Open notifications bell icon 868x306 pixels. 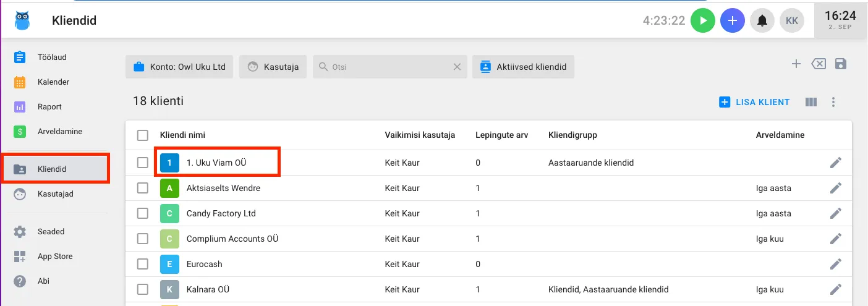(762, 21)
